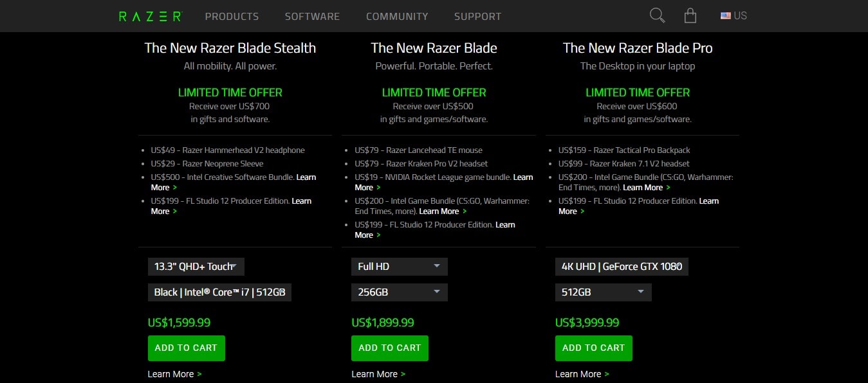Image resolution: width=868 pixels, height=383 pixels.
Task: Open the Products menu
Action: [232, 16]
